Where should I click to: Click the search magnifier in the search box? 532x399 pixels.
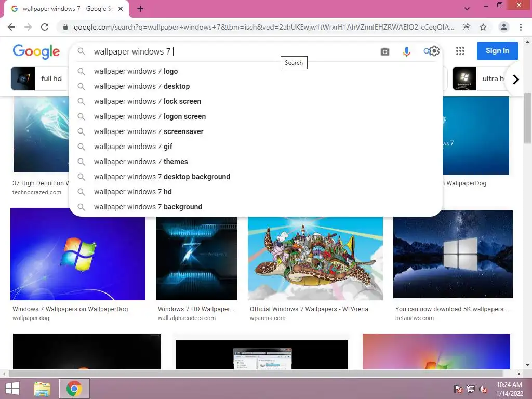[x=81, y=51]
